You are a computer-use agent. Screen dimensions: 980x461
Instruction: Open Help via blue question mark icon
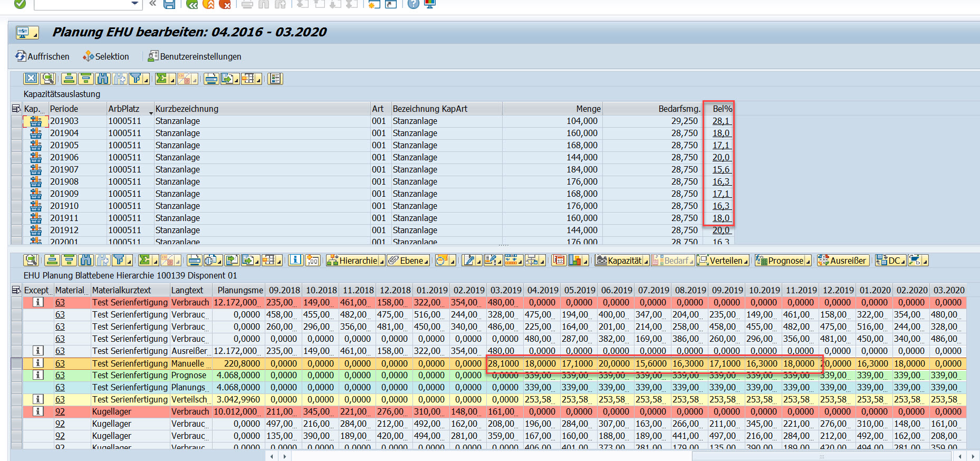[x=414, y=4]
